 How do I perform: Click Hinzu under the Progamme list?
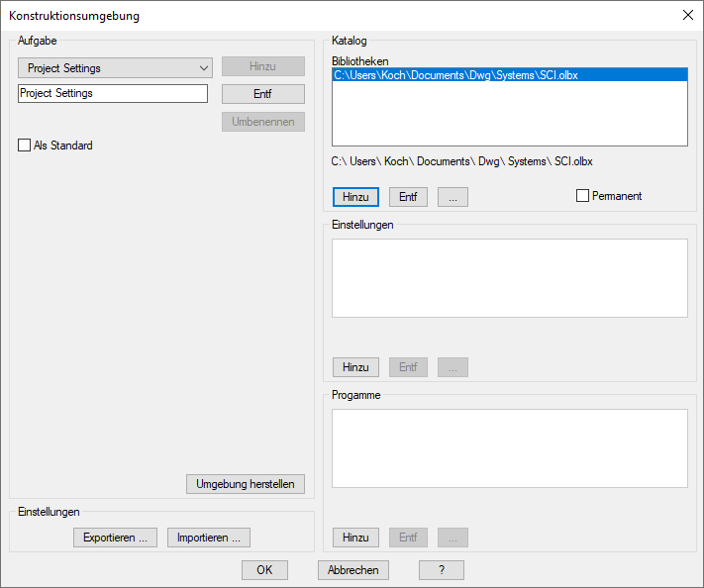[355, 538]
